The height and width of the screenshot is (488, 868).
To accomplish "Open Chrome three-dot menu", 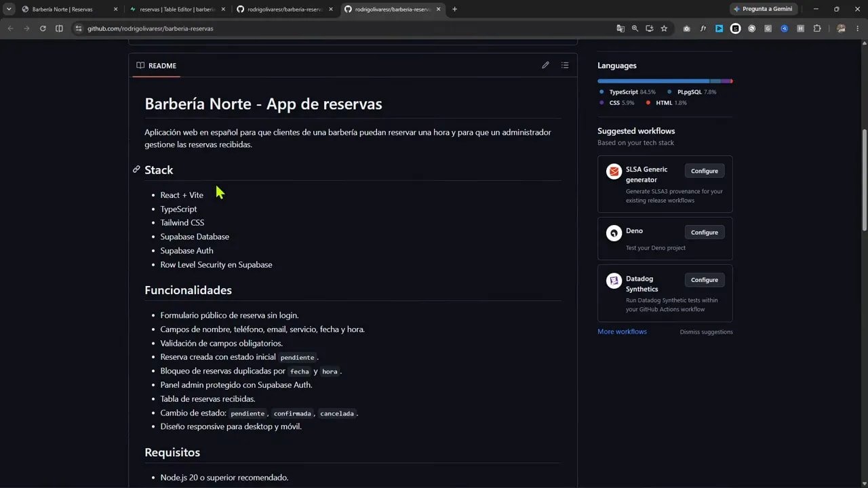I will pos(858,28).
